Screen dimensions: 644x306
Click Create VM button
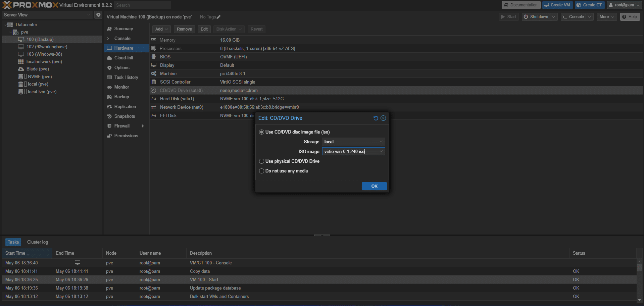click(557, 5)
